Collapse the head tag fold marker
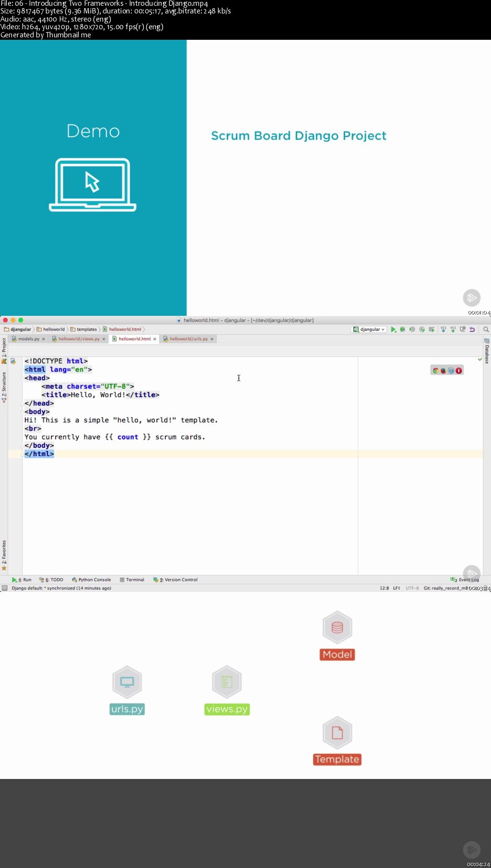The height and width of the screenshot is (868, 491). pyautogui.click(x=23, y=378)
